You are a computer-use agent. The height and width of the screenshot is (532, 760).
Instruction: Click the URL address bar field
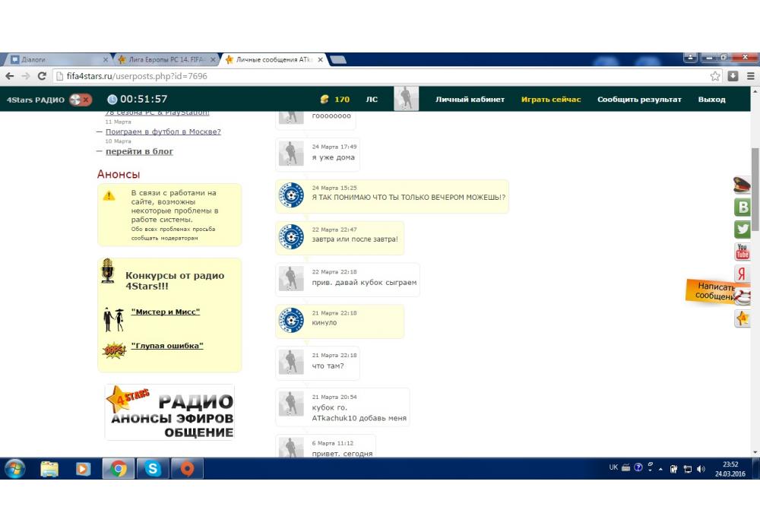[380, 76]
